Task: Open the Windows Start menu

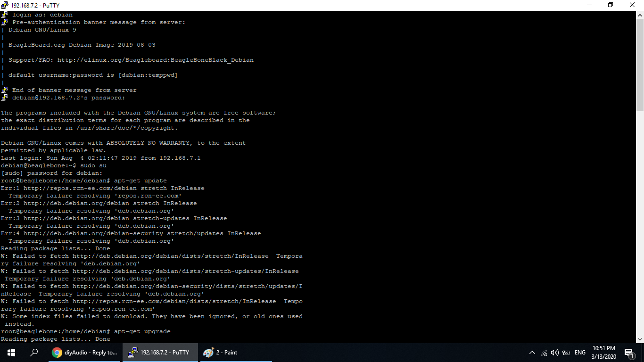Action: point(11,353)
